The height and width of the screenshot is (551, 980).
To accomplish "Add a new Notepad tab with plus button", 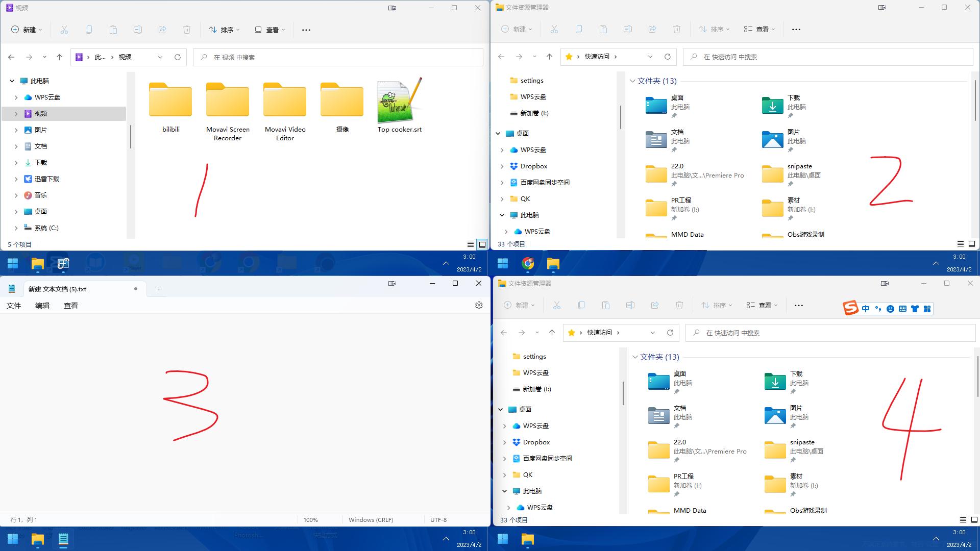I will tap(159, 289).
